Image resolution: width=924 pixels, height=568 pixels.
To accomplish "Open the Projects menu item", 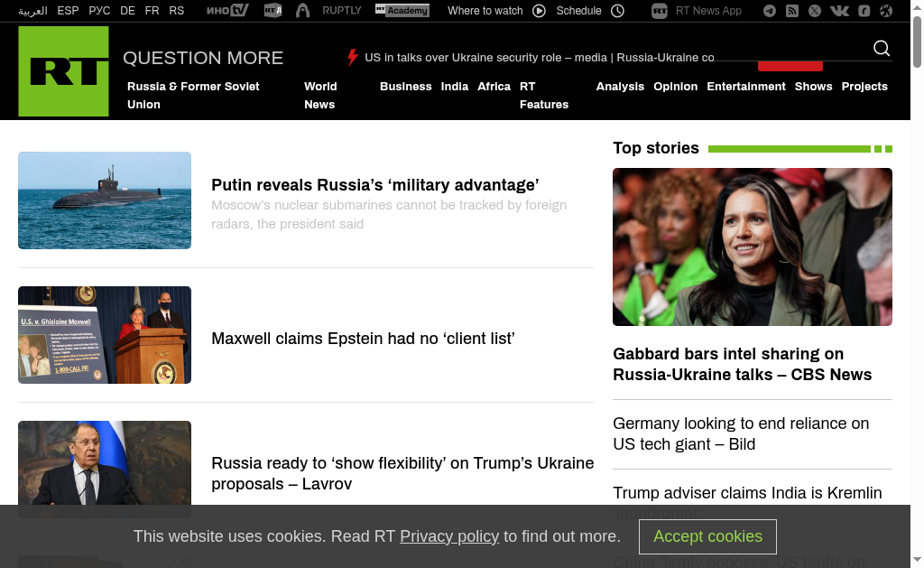I will pos(864,86).
